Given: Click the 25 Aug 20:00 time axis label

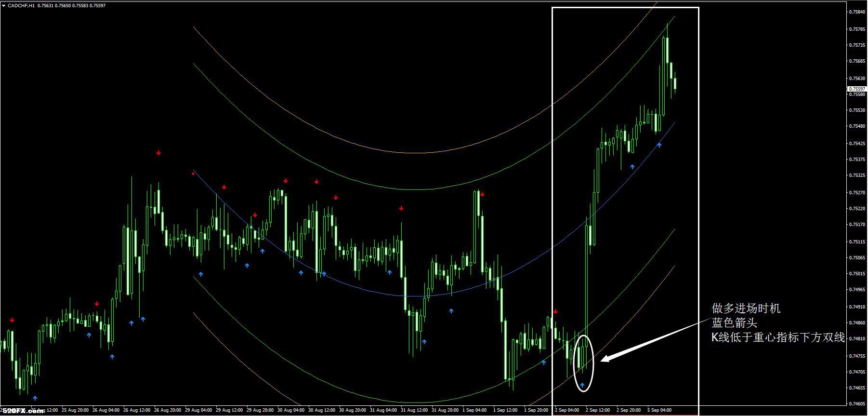Looking at the screenshot, I should coord(75,410).
